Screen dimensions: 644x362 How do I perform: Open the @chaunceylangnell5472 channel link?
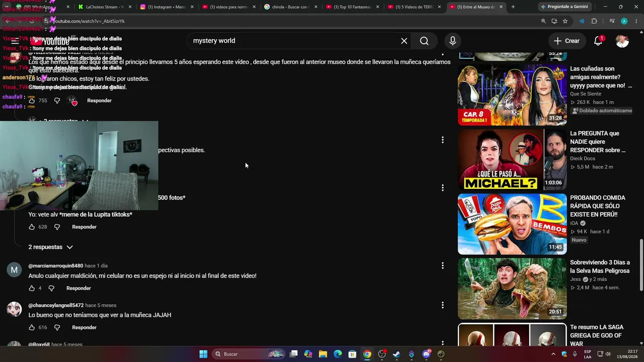tap(56, 305)
